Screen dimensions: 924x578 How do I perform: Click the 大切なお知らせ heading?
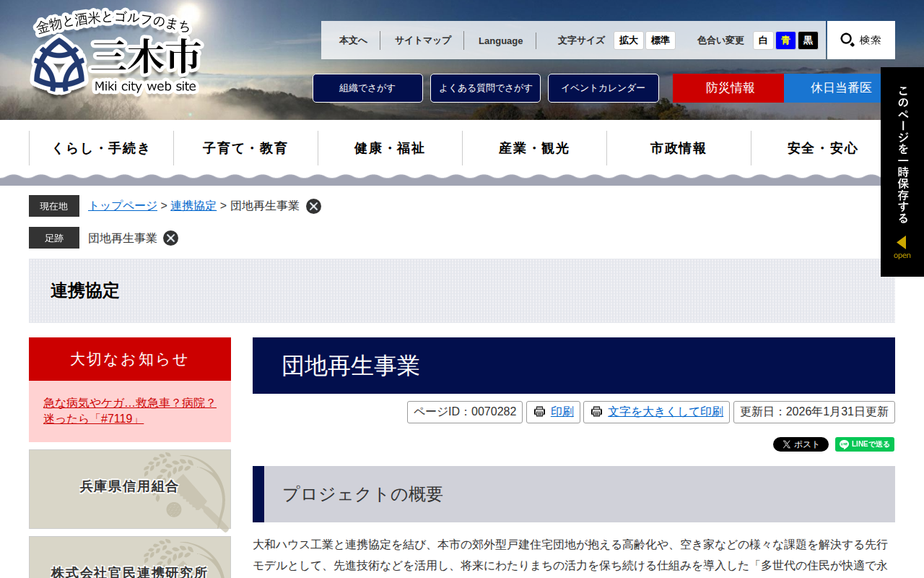[130, 359]
